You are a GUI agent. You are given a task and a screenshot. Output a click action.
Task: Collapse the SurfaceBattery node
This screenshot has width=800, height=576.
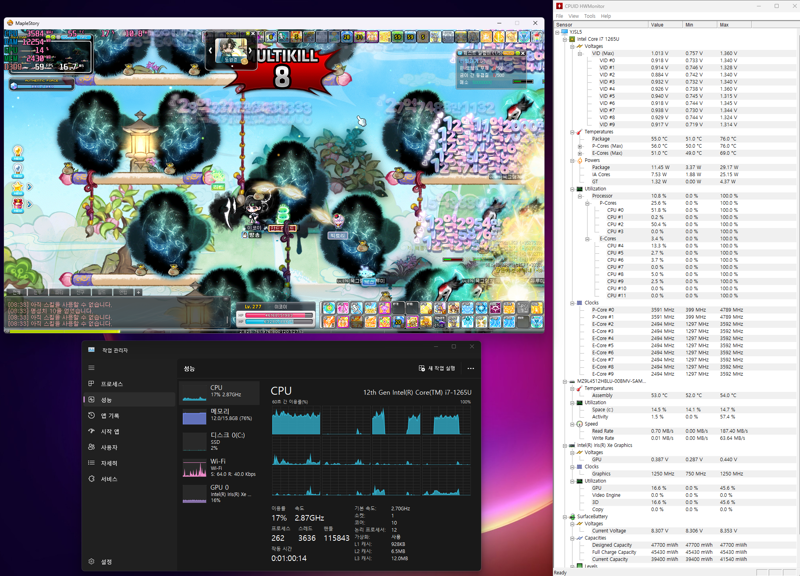pos(565,517)
